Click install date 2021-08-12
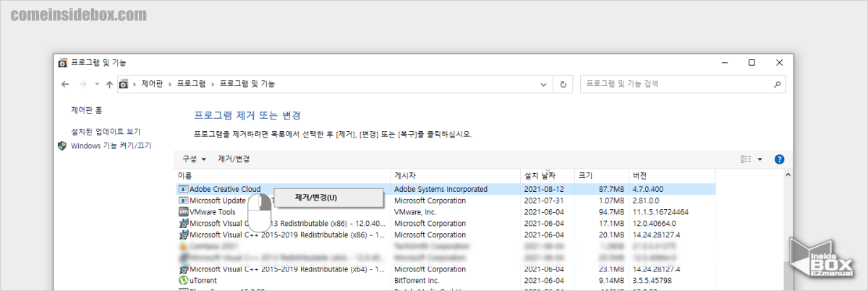Screen dimensions: 868x291 pyautogui.click(x=544, y=189)
